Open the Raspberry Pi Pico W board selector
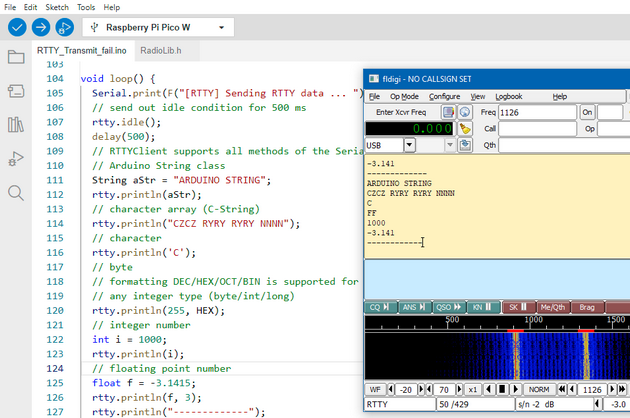The image size is (630, 418). tap(158, 27)
